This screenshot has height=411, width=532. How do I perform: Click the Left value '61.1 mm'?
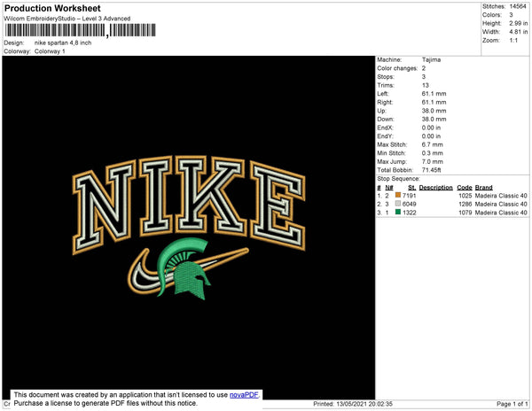[x=434, y=94]
